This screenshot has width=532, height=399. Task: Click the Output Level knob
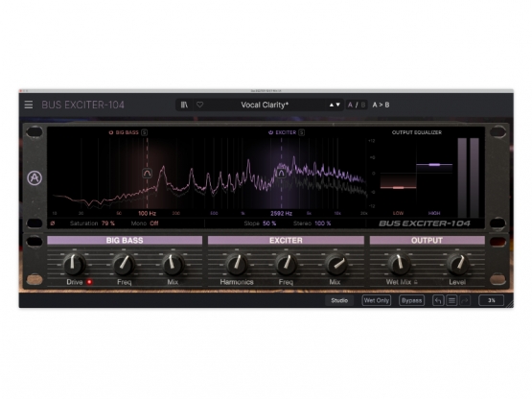point(457,264)
